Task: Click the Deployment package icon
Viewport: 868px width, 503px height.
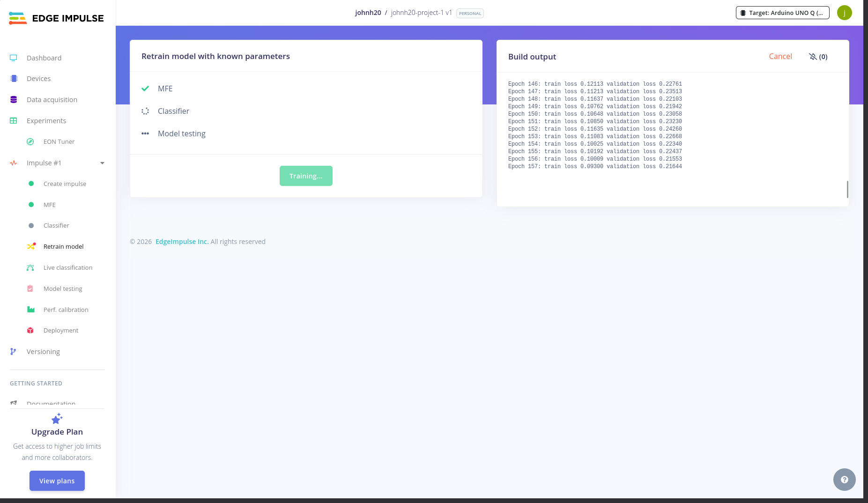Action: (x=30, y=330)
